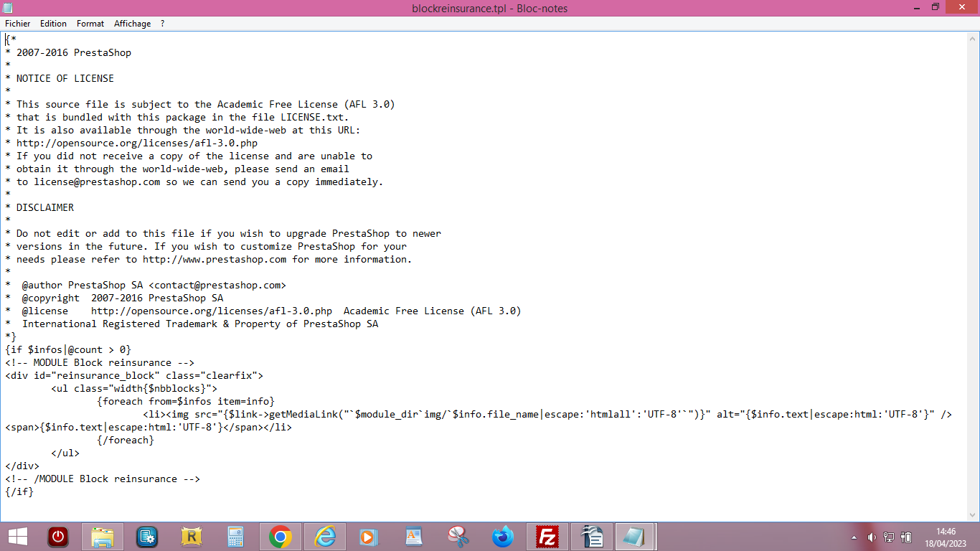Open the ? help menu

tap(163, 24)
